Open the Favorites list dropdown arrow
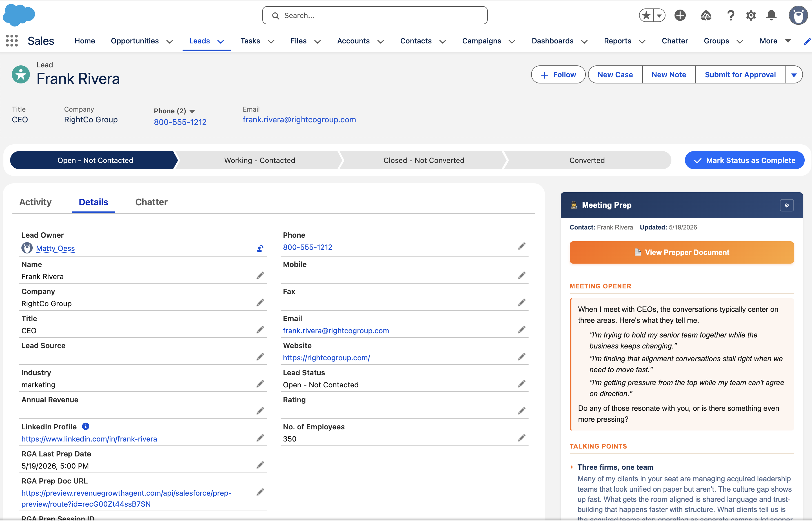812x521 pixels. pyautogui.click(x=659, y=15)
